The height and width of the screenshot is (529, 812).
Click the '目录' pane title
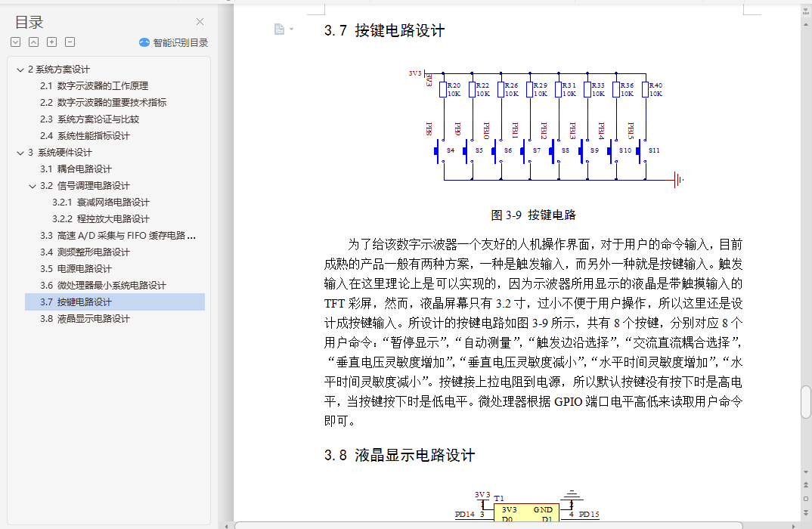click(29, 22)
